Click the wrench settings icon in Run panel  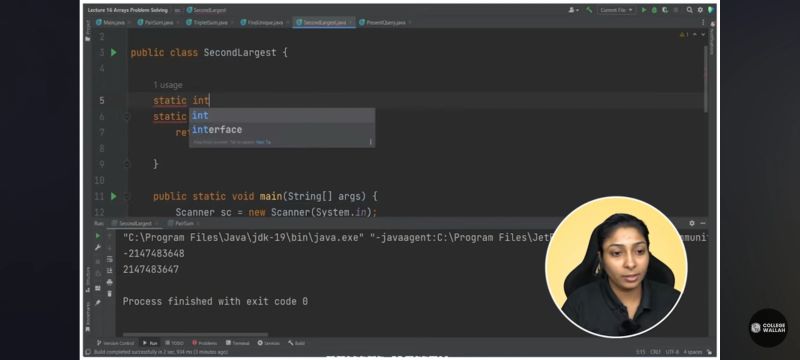[x=98, y=247]
